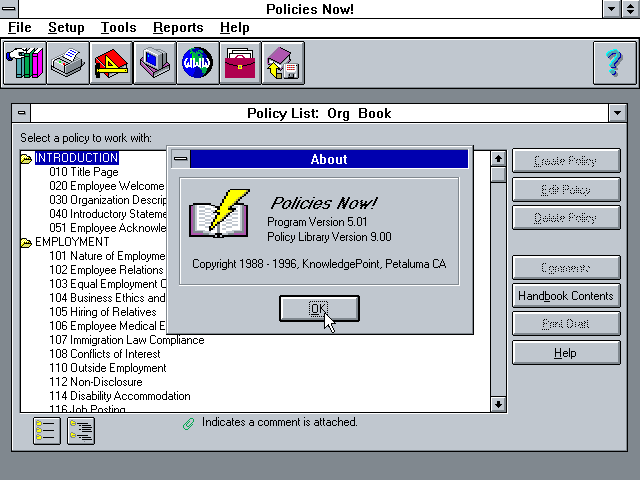Click the KnowledgePoint copyright line
Image resolution: width=640 pixels, height=480 pixels.
pyautogui.click(x=319, y=264)
